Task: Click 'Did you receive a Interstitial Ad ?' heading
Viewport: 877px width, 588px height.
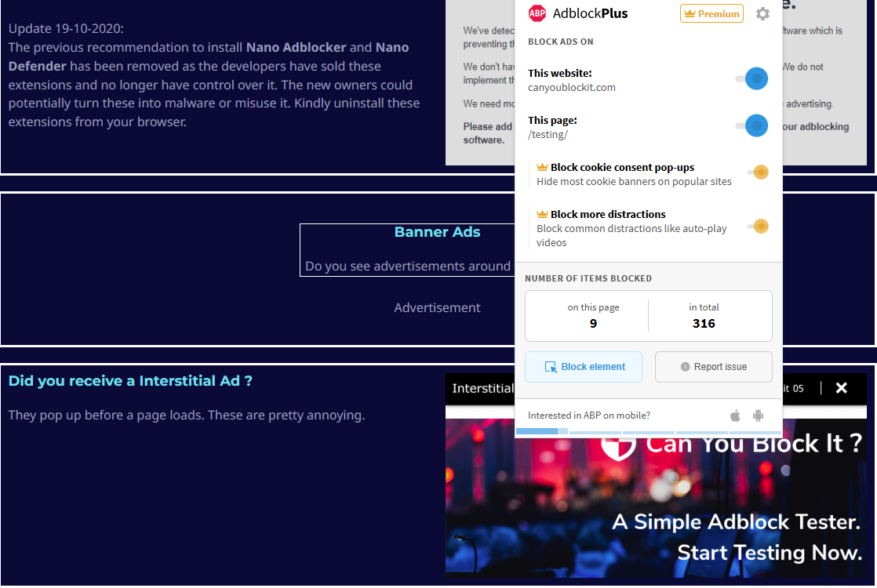Action: tap(130, 381)
